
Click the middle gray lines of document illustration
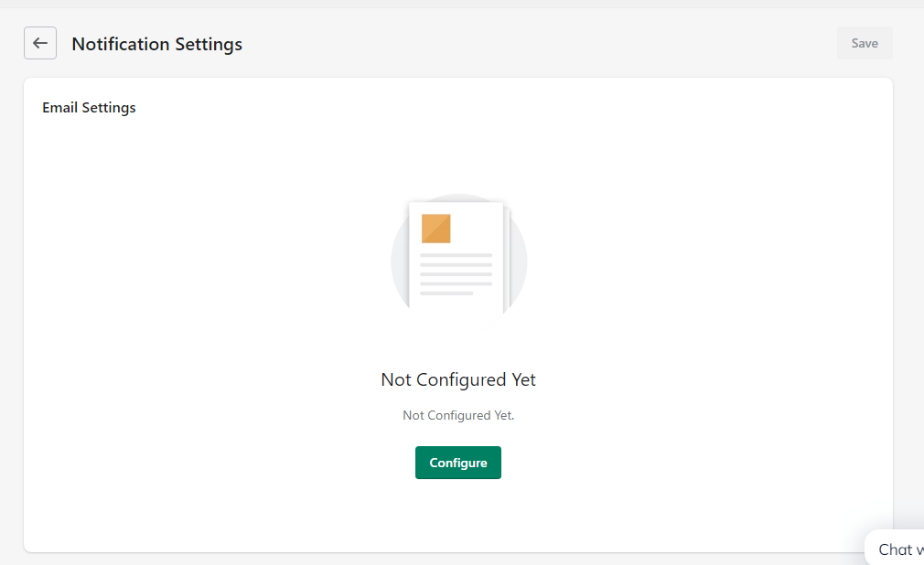click(x=456, y=274)
